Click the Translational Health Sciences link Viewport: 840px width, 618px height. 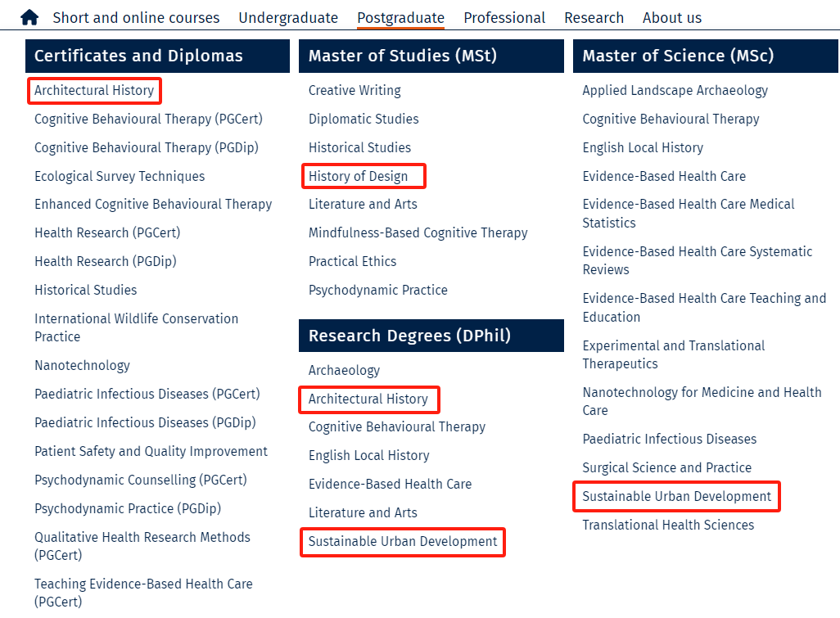point(668,525)
